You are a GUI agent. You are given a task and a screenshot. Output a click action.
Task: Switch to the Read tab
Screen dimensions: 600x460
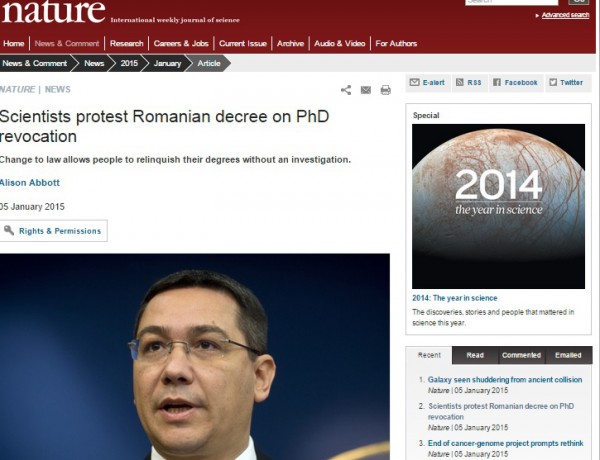pos(475,355)
